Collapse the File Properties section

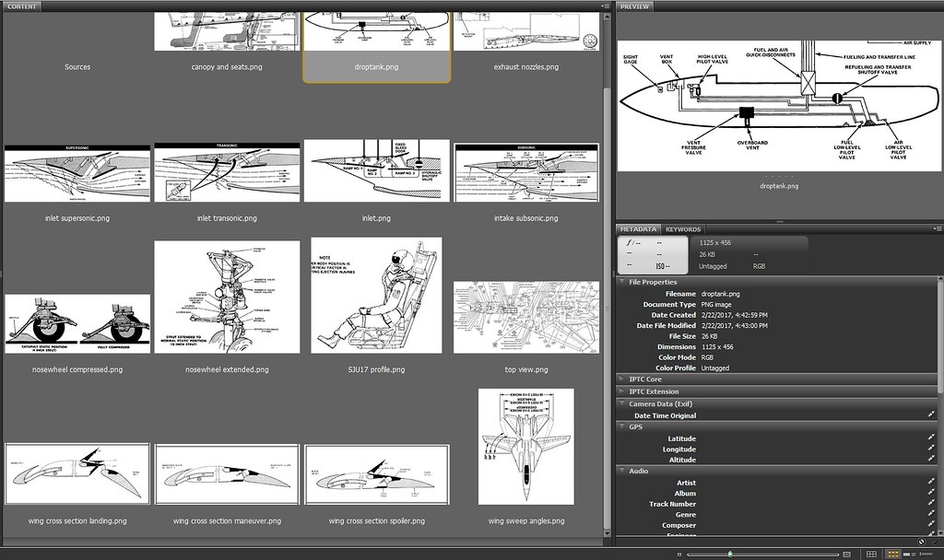621,282
